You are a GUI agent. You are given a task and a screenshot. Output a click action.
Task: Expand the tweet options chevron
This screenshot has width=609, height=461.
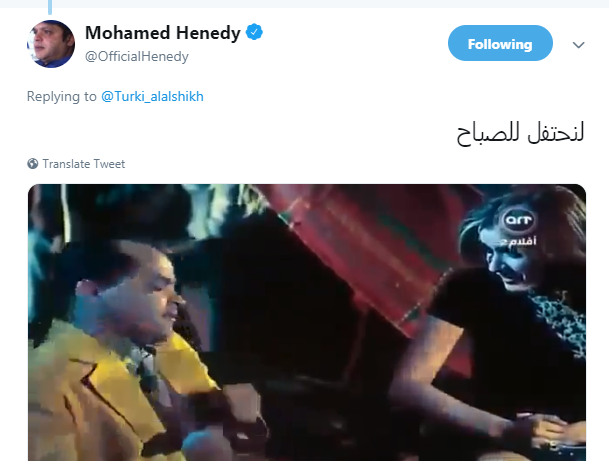click(578, 45)
